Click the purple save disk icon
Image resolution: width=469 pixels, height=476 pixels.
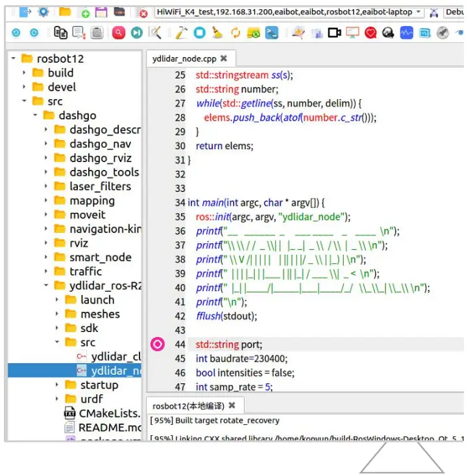[101, 12]
